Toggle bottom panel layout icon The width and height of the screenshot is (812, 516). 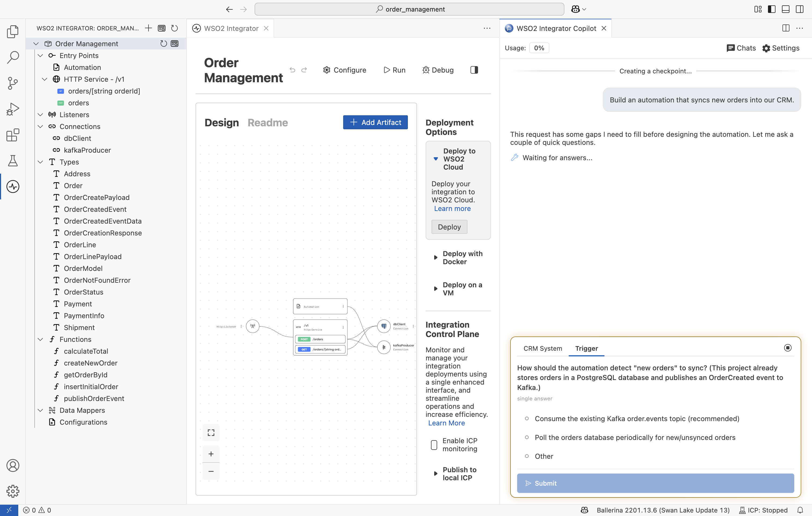tap(786, 9)
